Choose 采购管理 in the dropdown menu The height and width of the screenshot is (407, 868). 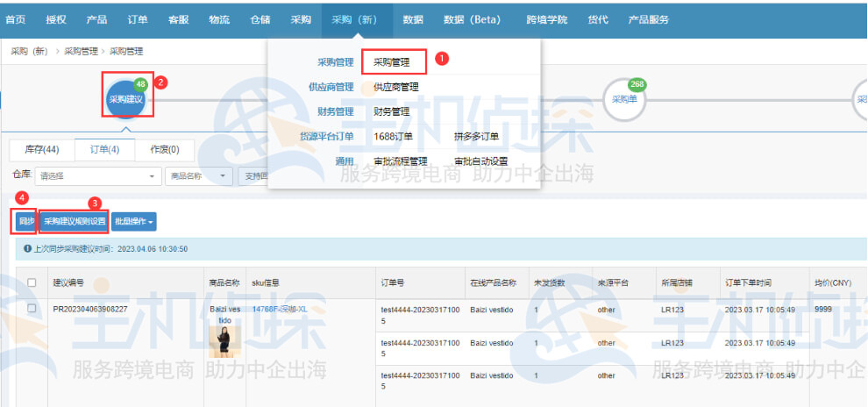392,62
